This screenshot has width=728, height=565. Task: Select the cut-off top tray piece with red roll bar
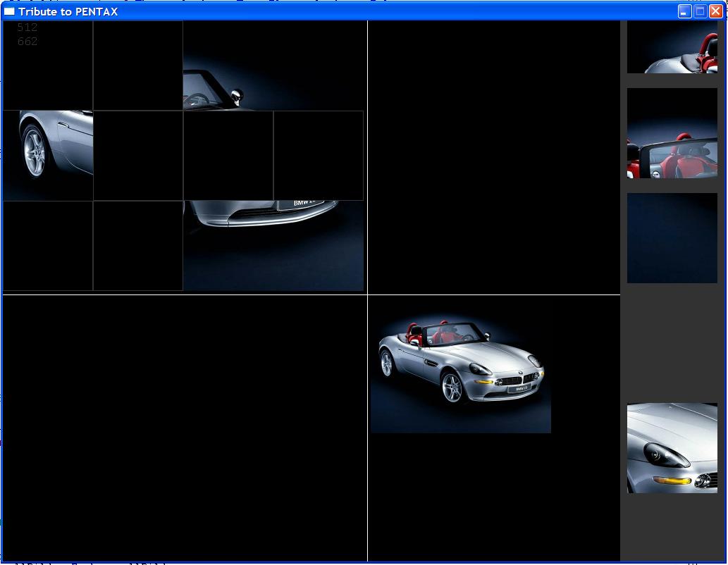click(x=672, y=47)
